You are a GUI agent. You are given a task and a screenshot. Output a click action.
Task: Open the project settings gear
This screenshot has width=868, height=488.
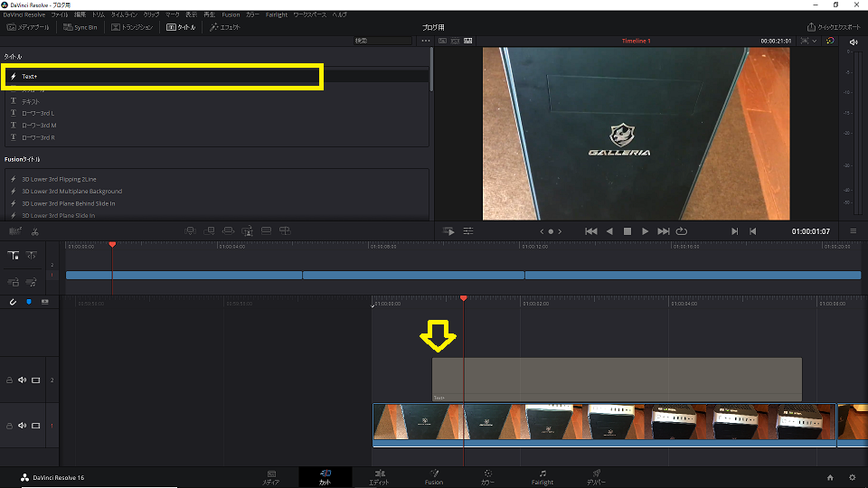tap(853, 477)
